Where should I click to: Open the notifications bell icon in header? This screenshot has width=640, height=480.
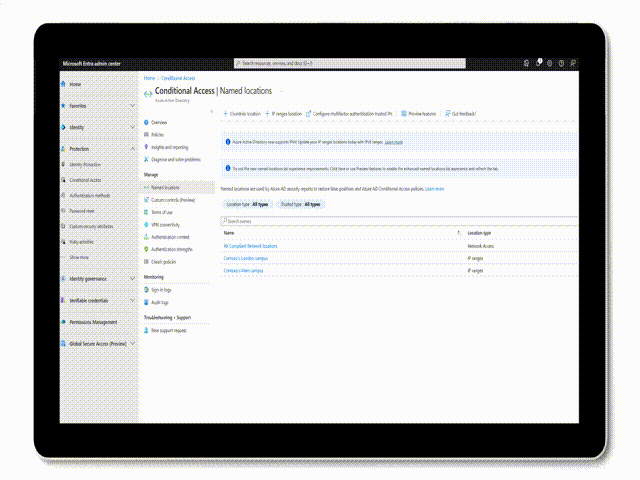click(538, 63)
